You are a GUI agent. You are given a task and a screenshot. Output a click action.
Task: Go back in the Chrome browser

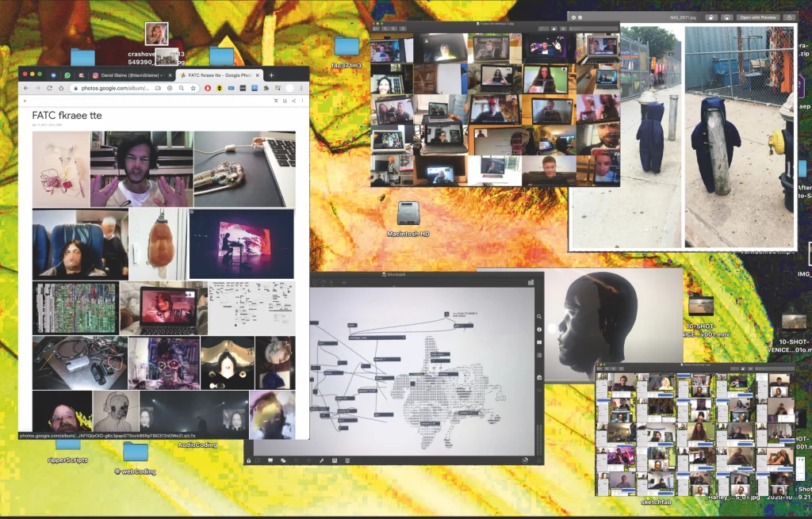[26, 89]
